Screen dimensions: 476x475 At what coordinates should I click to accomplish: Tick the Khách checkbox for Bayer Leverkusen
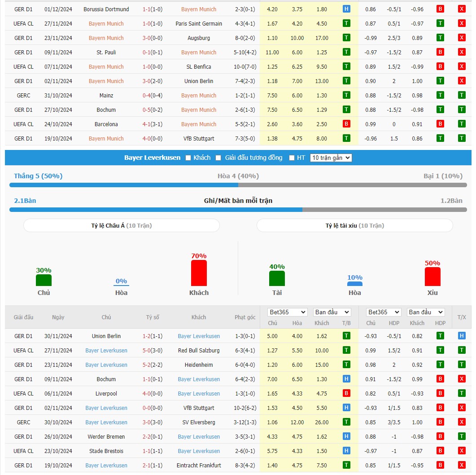click(x=188, y=158)
